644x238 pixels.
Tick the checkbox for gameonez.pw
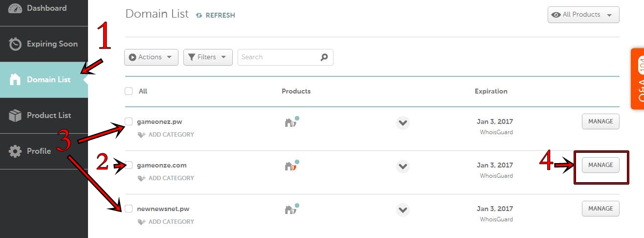tap(129, 121)
